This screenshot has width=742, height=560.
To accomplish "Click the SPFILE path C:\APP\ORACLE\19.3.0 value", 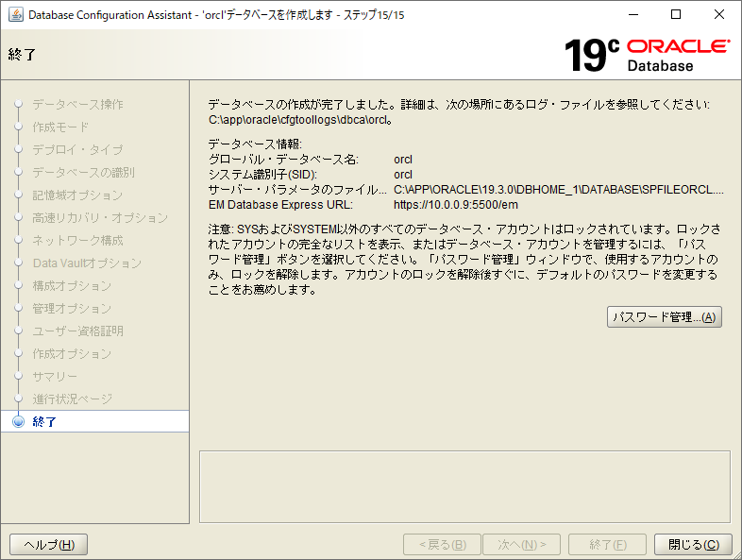I will pos(559,190).
